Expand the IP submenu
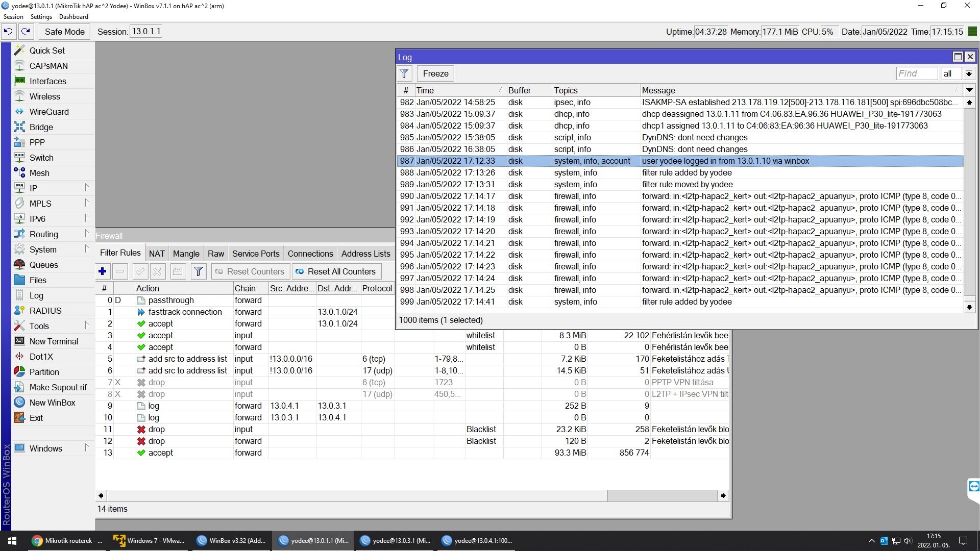 click(87, 188)
